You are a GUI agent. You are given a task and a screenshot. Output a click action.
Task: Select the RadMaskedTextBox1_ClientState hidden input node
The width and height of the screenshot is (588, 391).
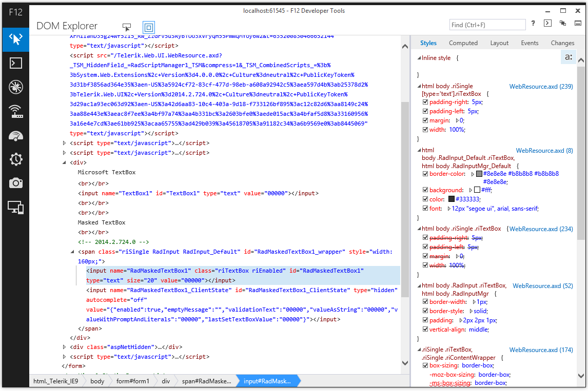point(242,304)
